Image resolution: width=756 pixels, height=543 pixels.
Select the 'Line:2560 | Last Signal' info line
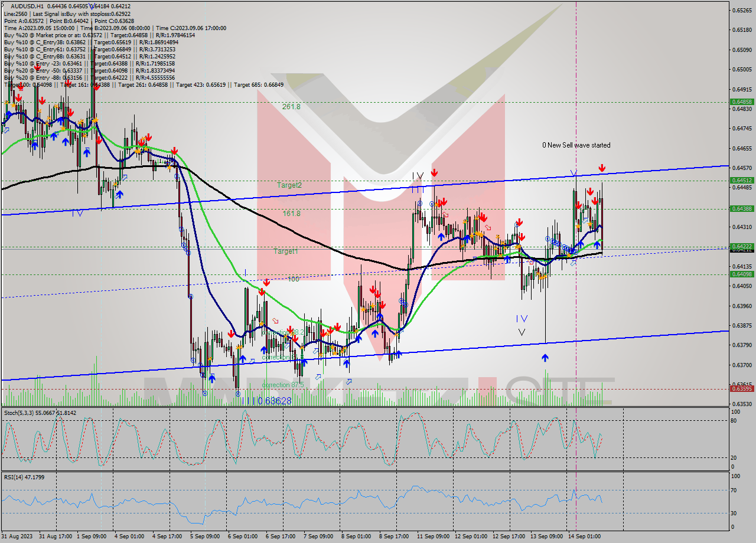coord(67,14)
